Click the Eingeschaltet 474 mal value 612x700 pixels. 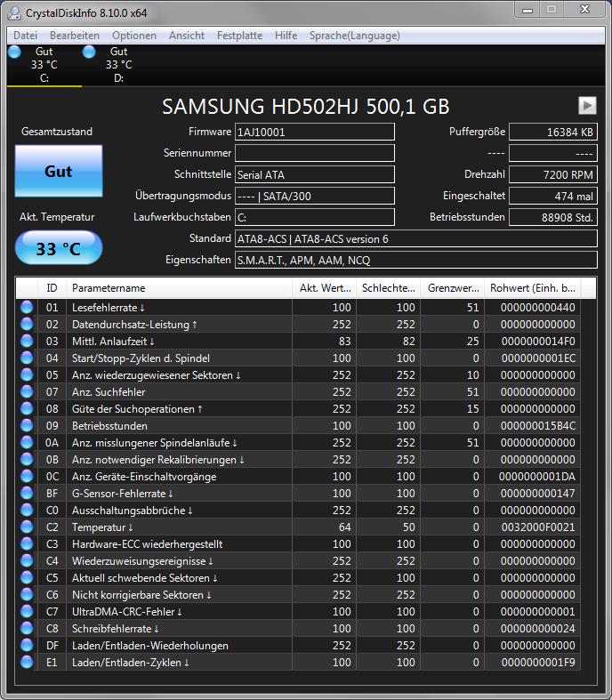pyautogui.click(x=553, y=196)
